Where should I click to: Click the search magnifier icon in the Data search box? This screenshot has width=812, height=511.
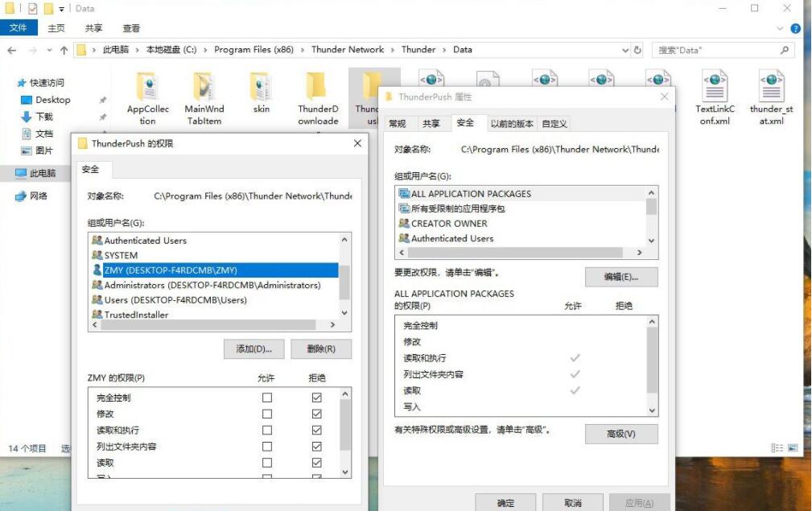coord(785,50)
